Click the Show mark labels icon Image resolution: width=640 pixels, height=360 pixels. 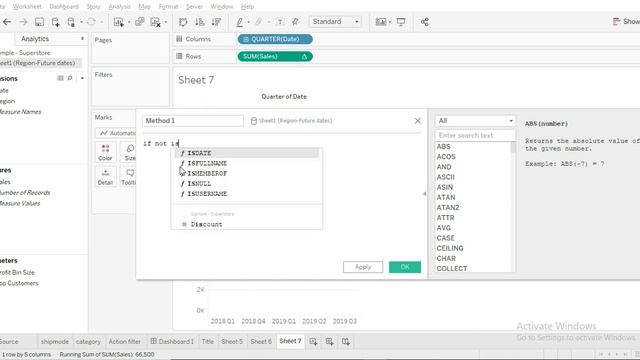click(280, 22)
